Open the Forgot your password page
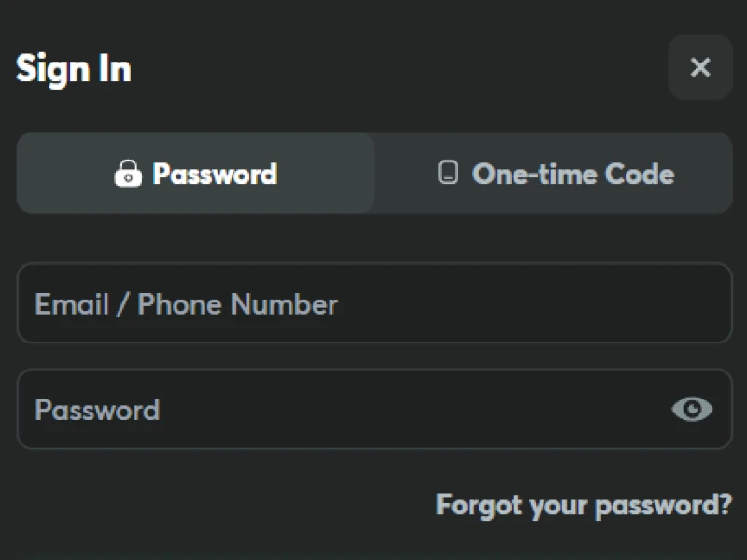Screen dimensions: 747x560 [x=584, y=505]
